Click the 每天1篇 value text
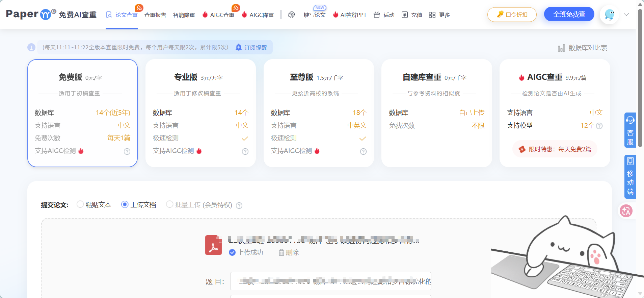 [x=119, y=138]
